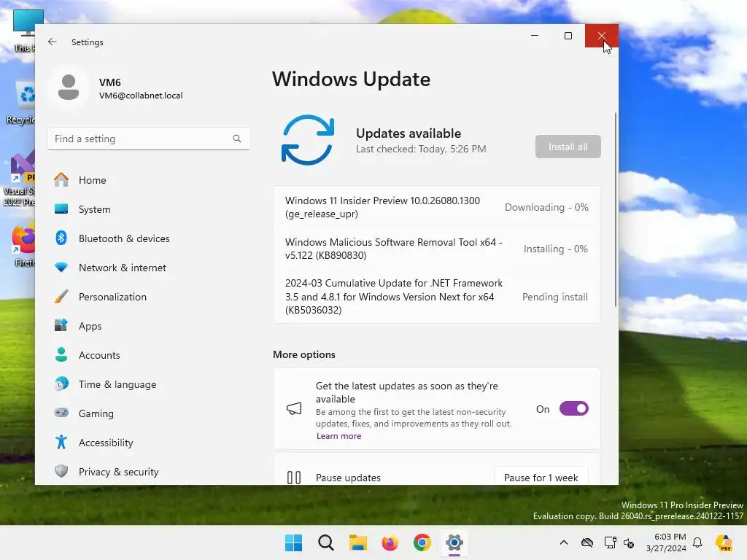Screen dimensions: 747x560
Task: Click the Windows Update sync arrows icon
Action: (x=308, y=140)
